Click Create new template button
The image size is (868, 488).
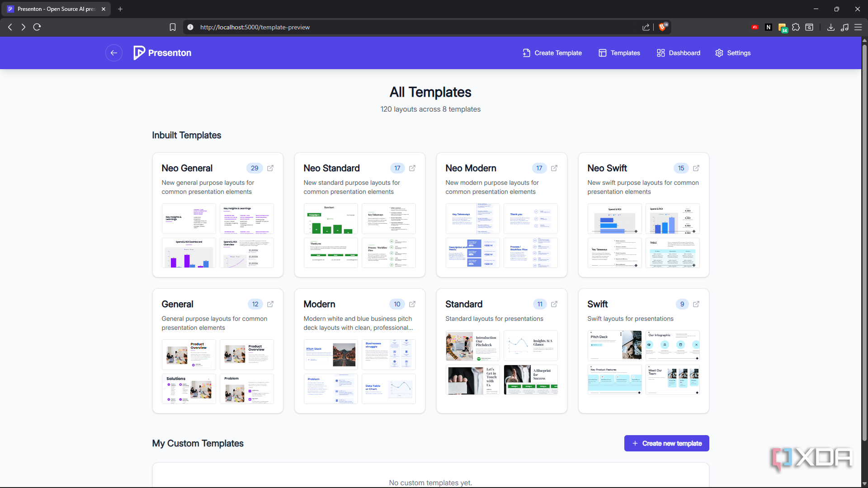pyautogui.click(x=667, y=443)
